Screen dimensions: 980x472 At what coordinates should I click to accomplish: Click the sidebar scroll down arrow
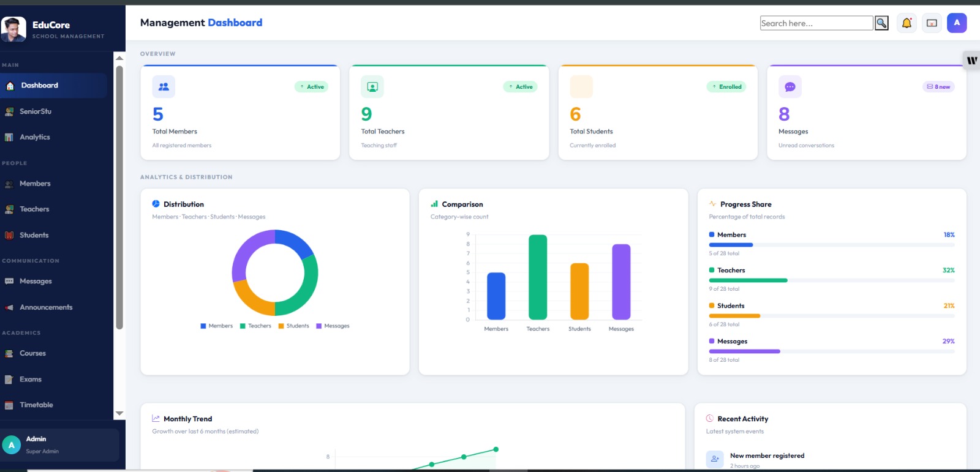coord(119,413)
